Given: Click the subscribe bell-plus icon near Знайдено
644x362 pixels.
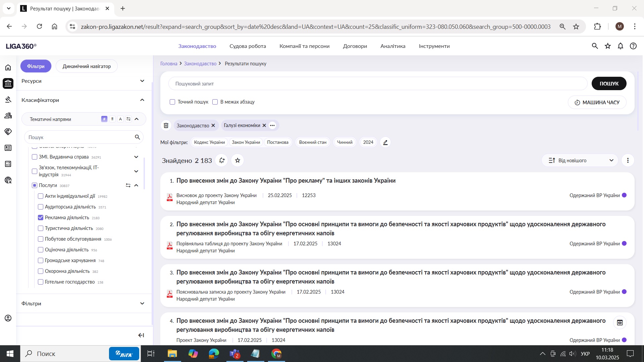Looking at the screenshot, I should pyautogui.click(x=222, y=161).
